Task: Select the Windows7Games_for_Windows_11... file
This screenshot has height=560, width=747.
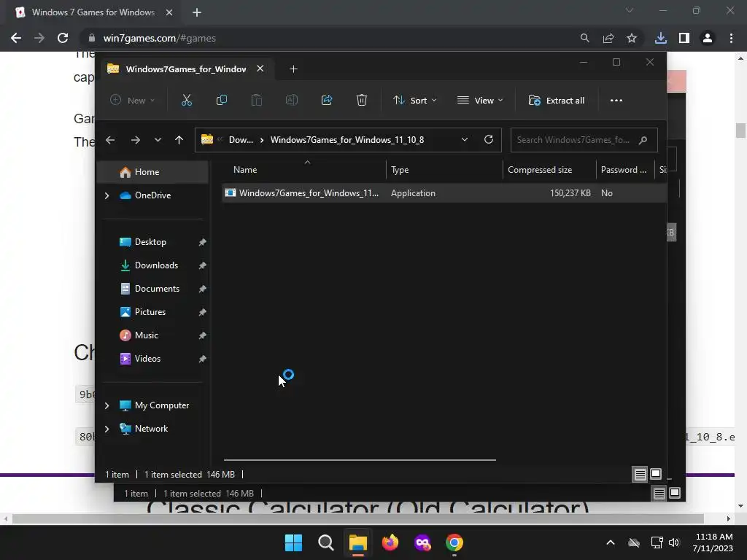Action: click(x=444, y=192)
